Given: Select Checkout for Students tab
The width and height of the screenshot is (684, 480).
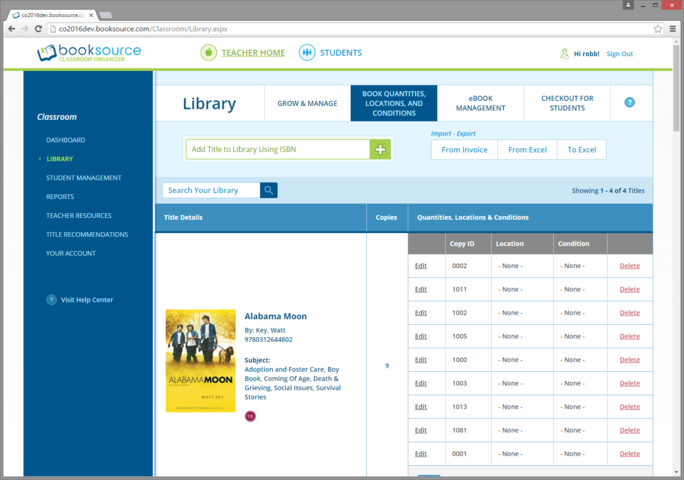Looking at the screenshot, I should point(567,103).
